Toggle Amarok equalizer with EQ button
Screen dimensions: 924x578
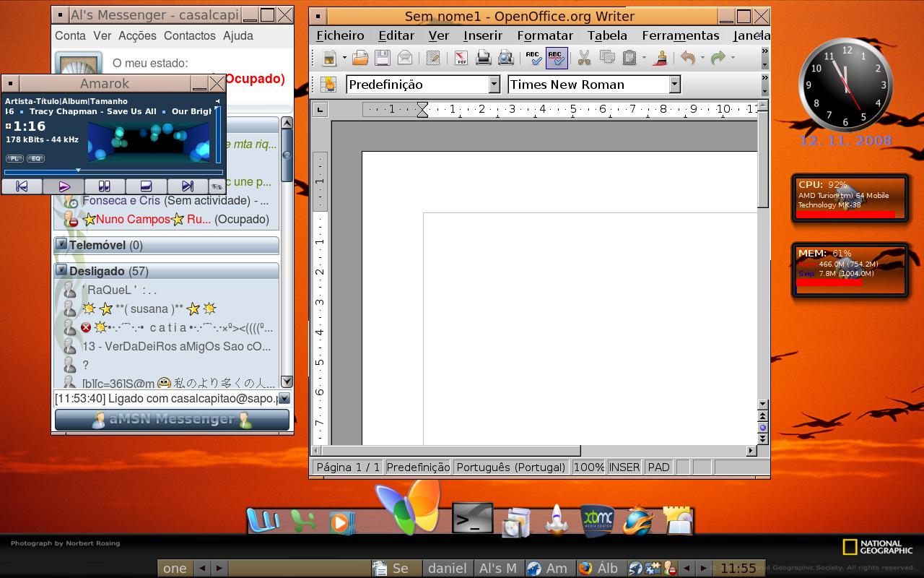pyautogui.click(x=35, y=158)
